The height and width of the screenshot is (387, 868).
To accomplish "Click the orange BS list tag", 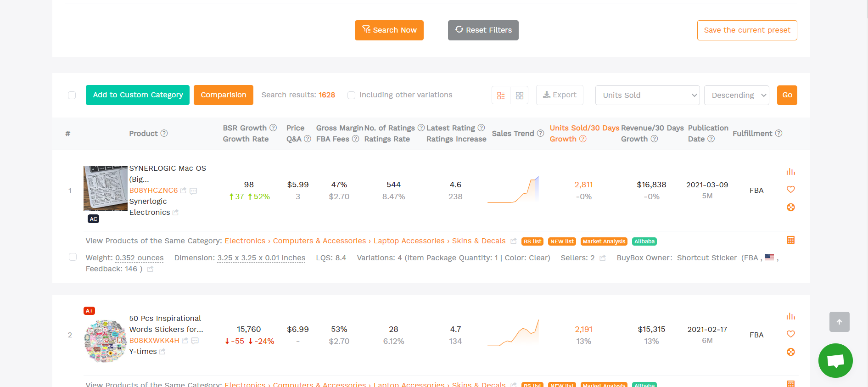I will pyautogui.click(x=532, y=241).
